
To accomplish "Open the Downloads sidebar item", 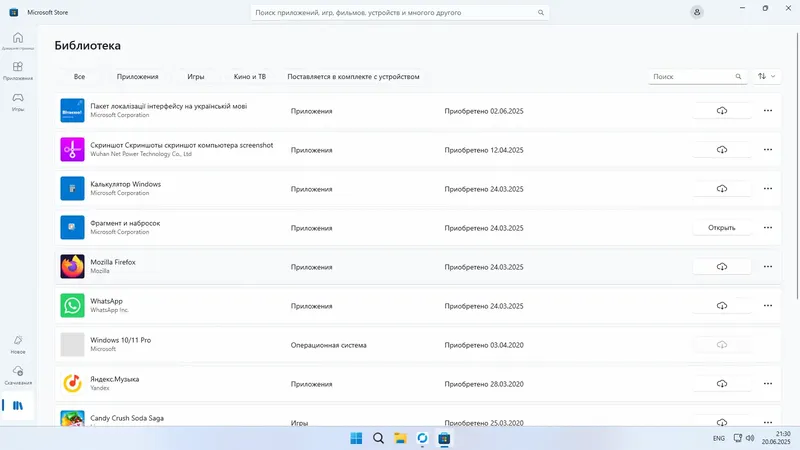I will pyautogui.click(x=18, y=375).
